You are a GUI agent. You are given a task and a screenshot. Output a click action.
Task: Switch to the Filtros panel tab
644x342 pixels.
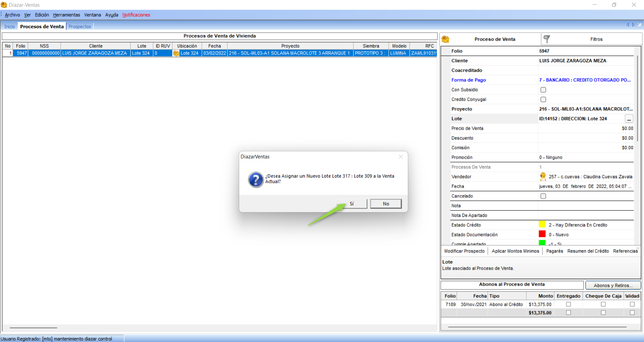pyautogui.click(x=591, y=39)
